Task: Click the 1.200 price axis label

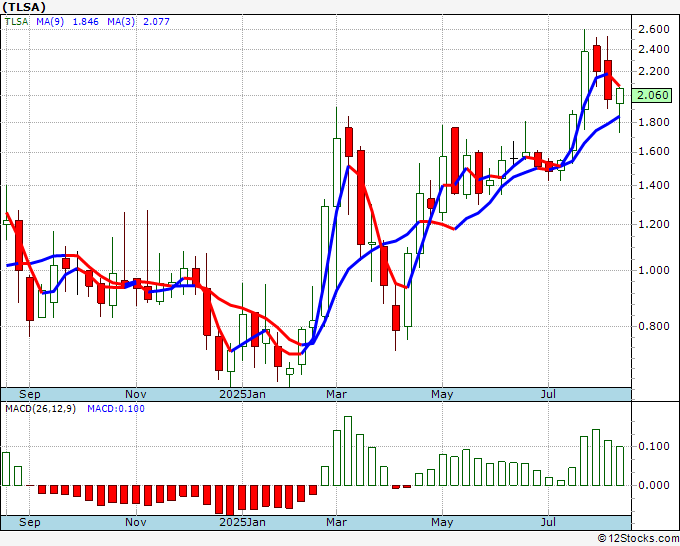Action: click(x=654, y=224)
